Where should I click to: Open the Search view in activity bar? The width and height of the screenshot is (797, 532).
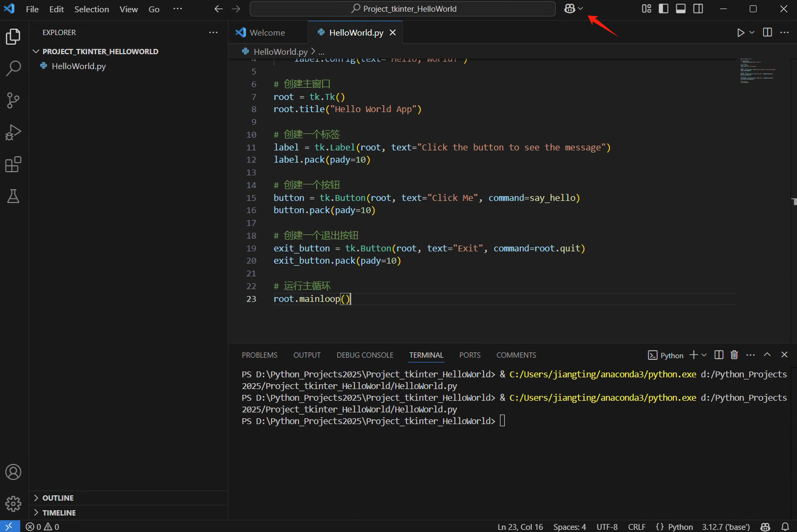click(x=13, y=68)
